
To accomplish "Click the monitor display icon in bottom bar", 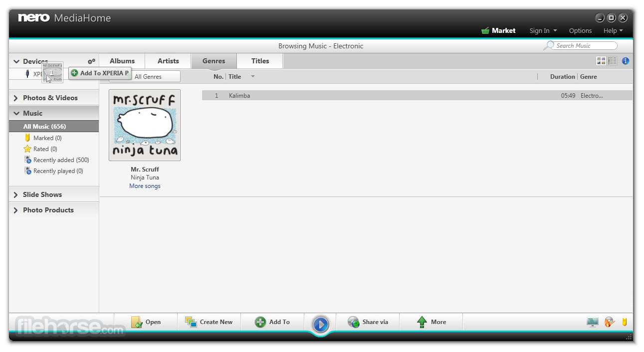I will click(x=592, y=322).
